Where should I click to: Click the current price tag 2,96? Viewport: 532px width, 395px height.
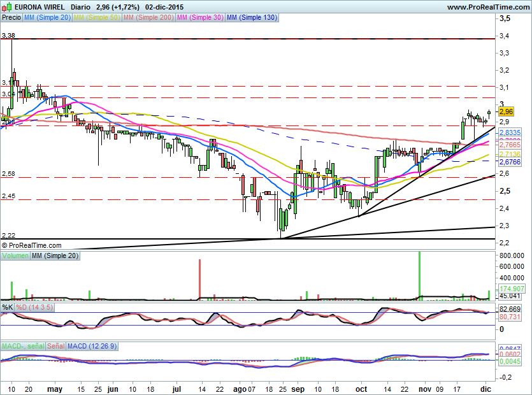(x=507, y=111)
